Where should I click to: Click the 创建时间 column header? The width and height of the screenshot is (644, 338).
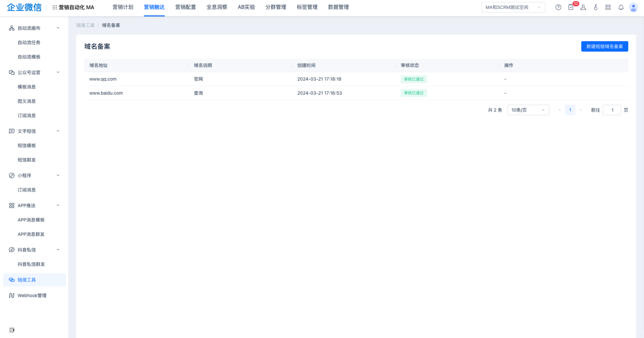[306, 65]
